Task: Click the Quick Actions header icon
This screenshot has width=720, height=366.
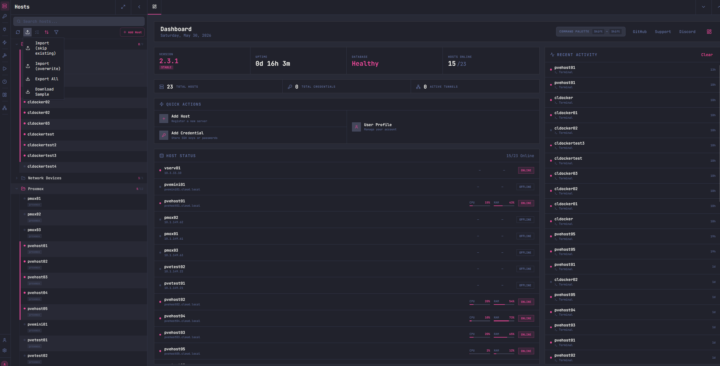Action: point(161,104)
